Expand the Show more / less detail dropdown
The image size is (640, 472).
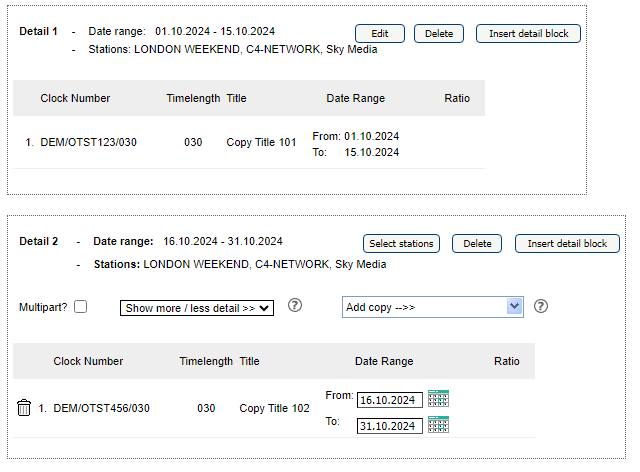point(197,308)
